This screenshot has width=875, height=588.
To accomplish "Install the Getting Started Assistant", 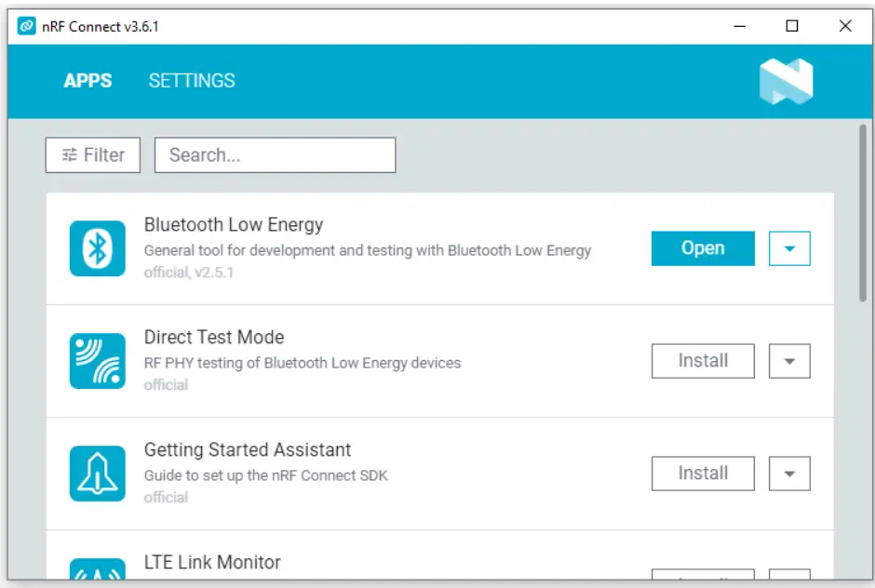I will [703, 474].
